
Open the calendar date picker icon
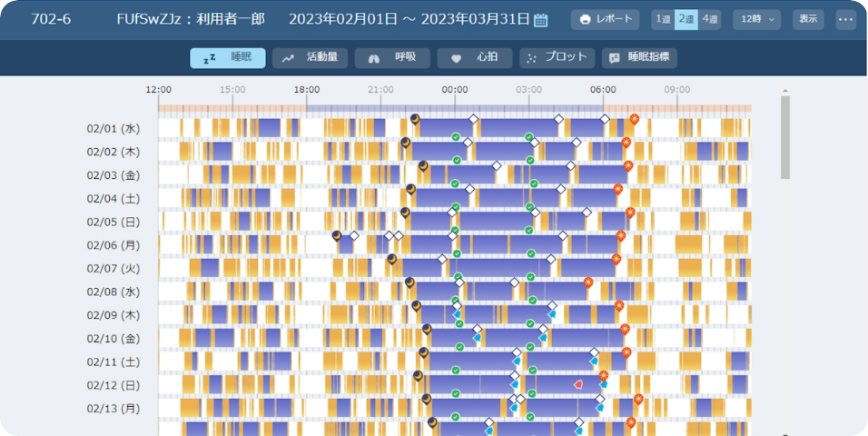pos(541,20)
